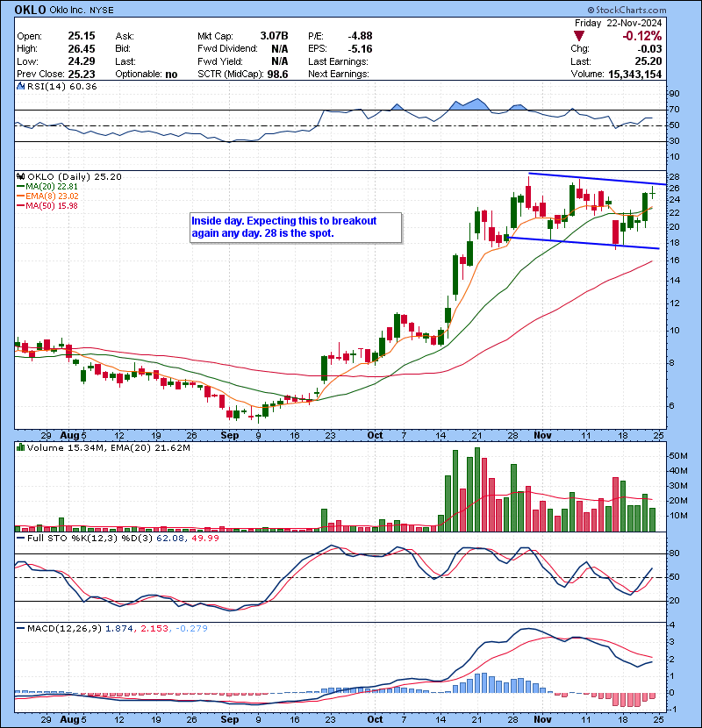Click the Full STO %K value 62.08

click(x=170, y=539)
